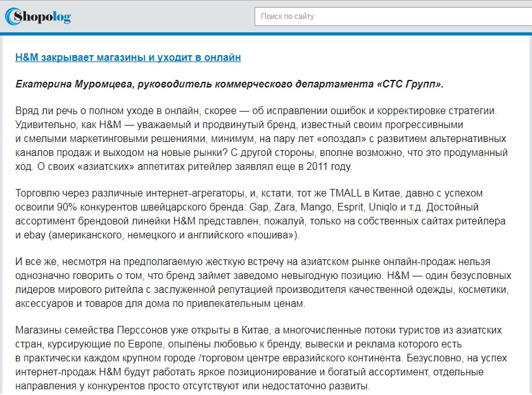Screen dimensions: 532x395
Task: Click the Shopolog logo
Action: [x=38, y=16]
